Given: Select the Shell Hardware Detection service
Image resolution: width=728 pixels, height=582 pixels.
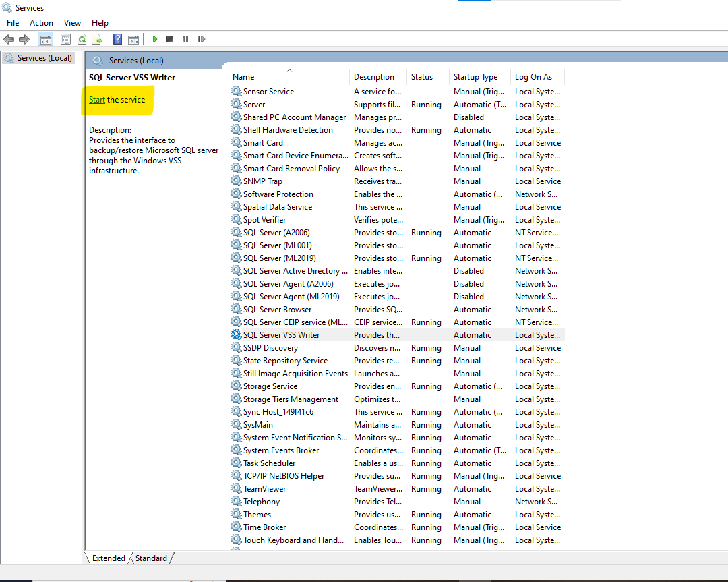Looking at the screenshot, I should 398,130.
